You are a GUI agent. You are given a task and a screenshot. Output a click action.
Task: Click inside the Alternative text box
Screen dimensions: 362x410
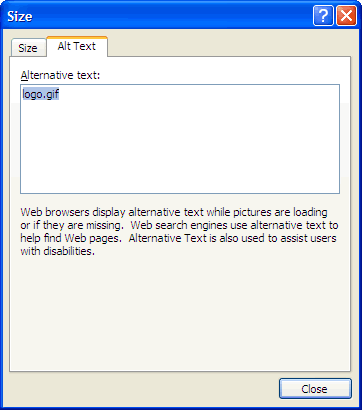click(x=180, y=139)
